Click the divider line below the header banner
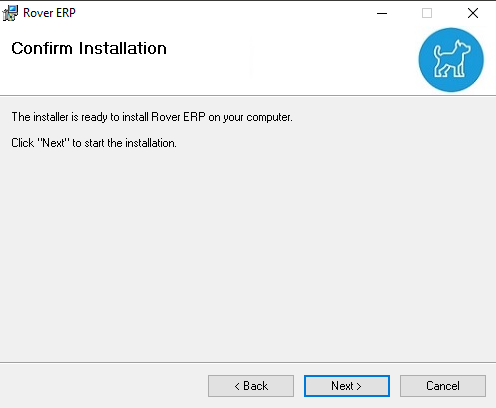This screenshot has width=496, height=408. click(248, 96)
